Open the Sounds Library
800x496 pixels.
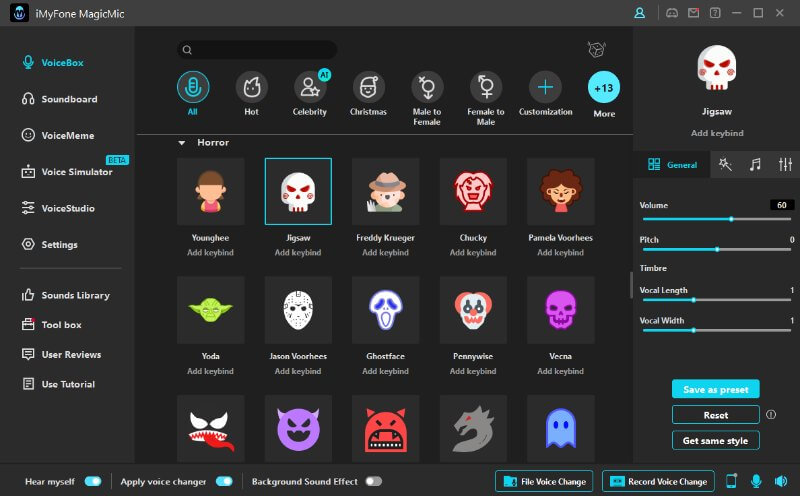[x=65, y=295]
